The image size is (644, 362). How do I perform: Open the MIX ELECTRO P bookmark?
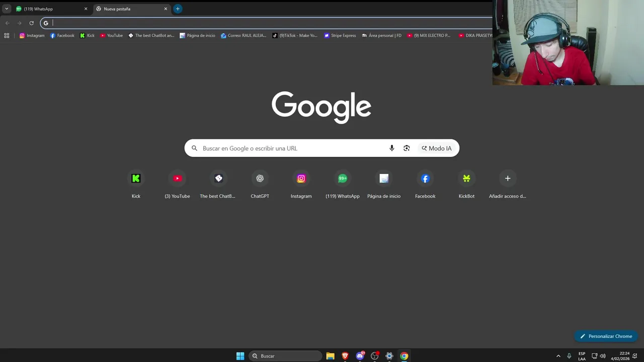[x=429, y=36]
